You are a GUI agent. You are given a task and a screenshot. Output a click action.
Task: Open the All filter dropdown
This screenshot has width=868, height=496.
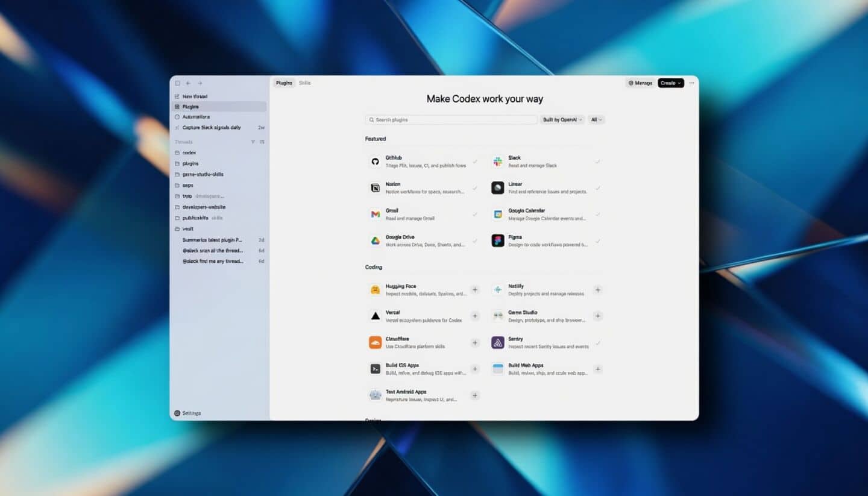pos(596,120)
